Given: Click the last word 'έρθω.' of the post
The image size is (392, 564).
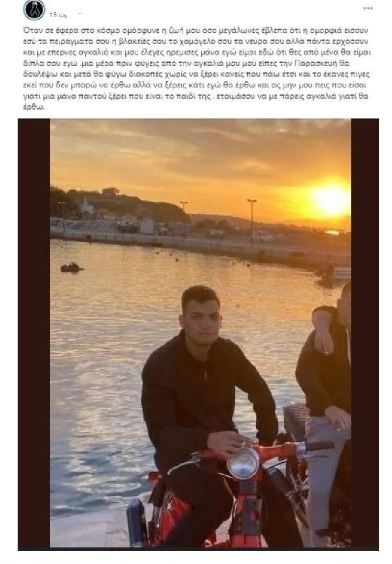Looking at the screenshot, I should point(33,107).
